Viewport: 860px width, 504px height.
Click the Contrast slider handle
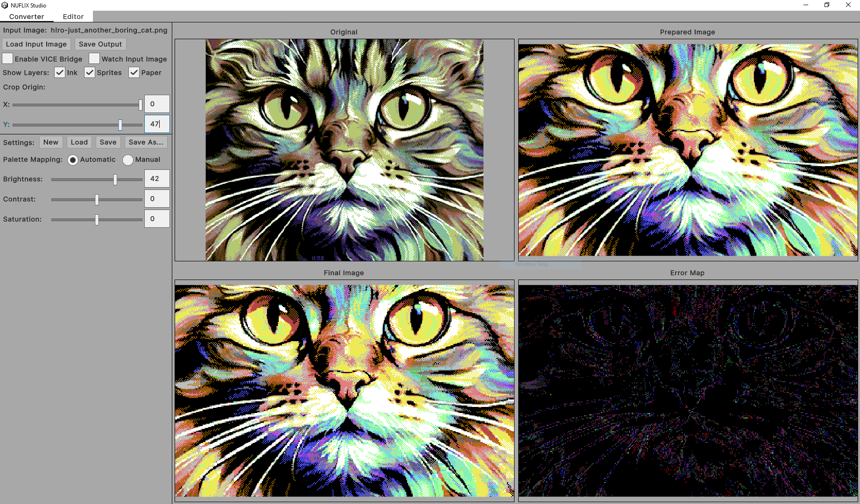[97, 200]
